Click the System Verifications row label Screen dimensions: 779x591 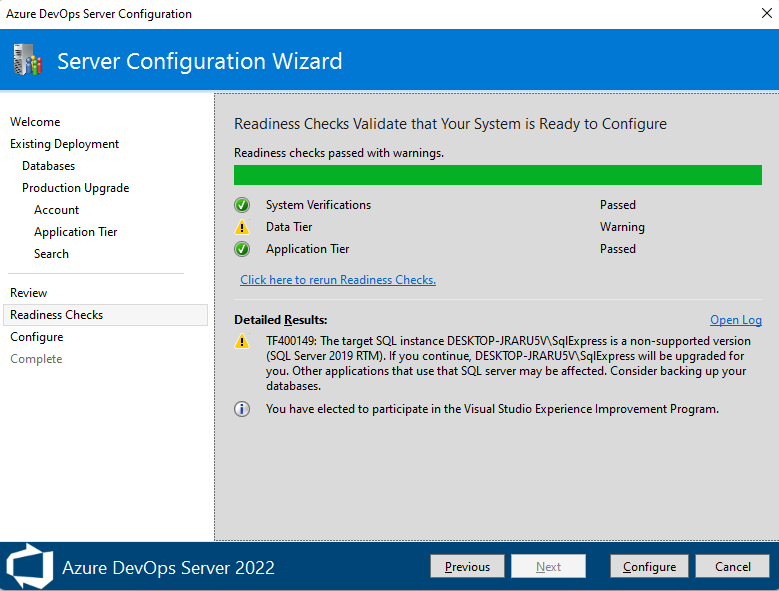[318, 205]
